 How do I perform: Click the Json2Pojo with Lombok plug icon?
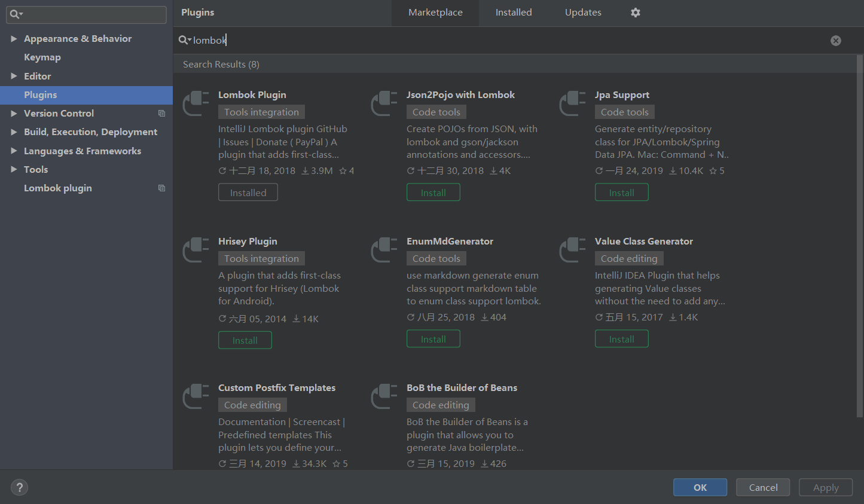384,103
